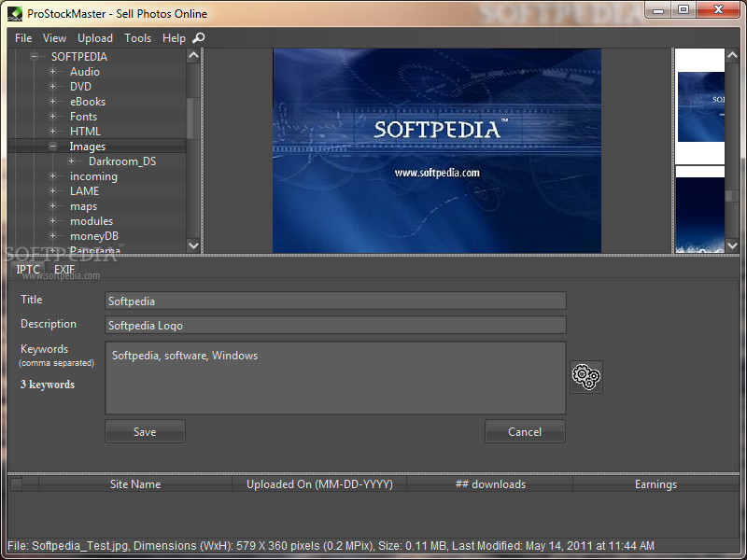The width and height of the screenshot is (747, 560).
Task: Click the Description input field
Action: tap(335, 325)
